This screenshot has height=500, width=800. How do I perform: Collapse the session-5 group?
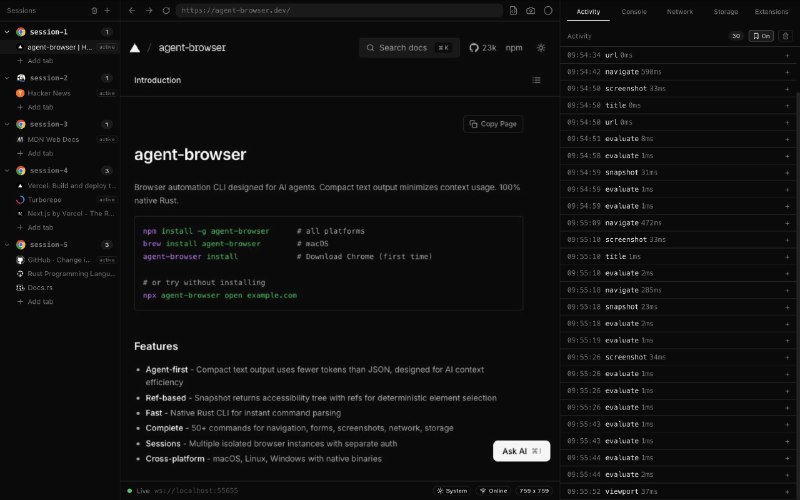tap(7, 244)
